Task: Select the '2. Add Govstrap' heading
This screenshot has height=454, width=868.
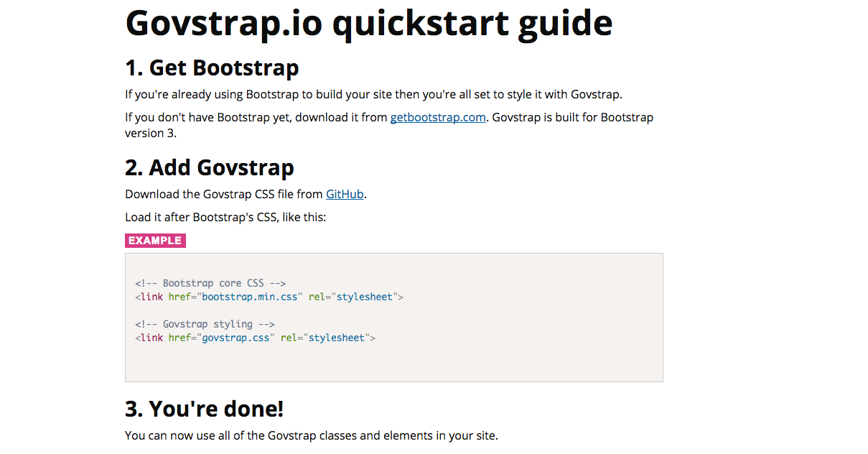Action: (x=210, y=167)
